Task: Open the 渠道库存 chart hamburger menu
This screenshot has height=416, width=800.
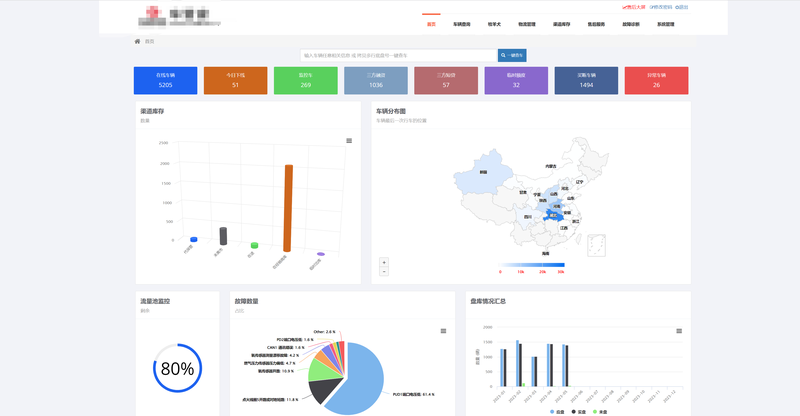Action: pyautogui.click(x=349, y=141)
